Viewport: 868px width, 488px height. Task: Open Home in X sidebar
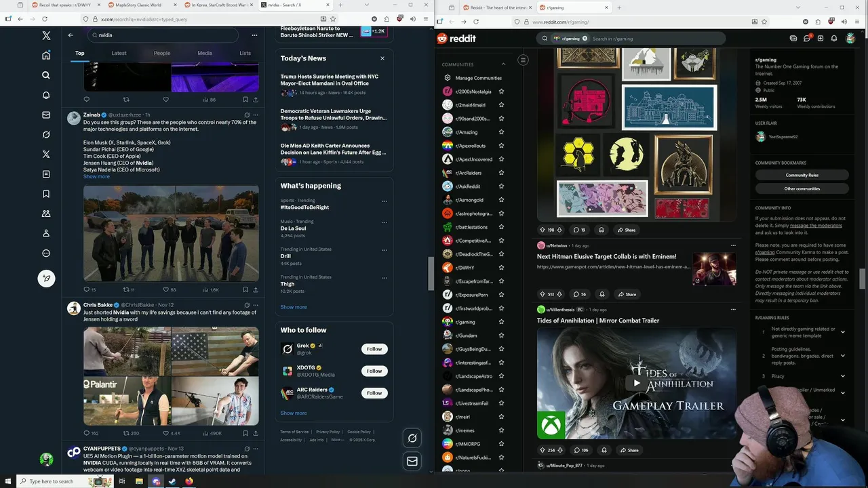(x=46, y=56)
